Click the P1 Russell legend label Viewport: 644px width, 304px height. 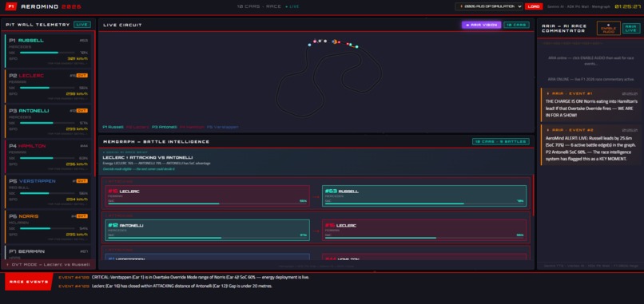(x=113, y=127)
